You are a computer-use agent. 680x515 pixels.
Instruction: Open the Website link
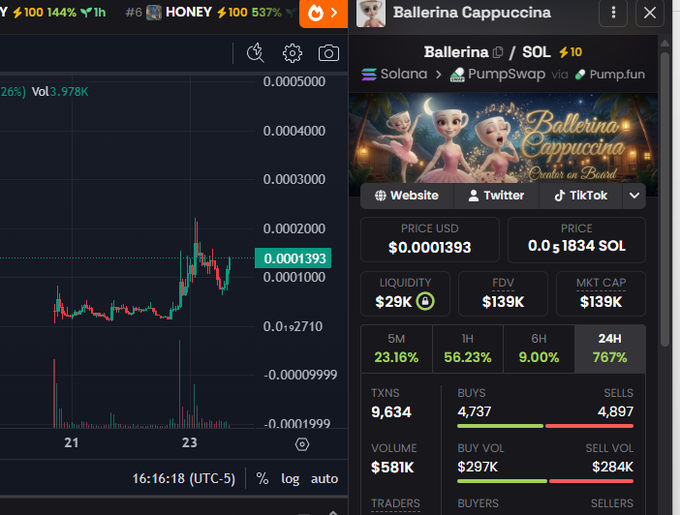point(407,196)
